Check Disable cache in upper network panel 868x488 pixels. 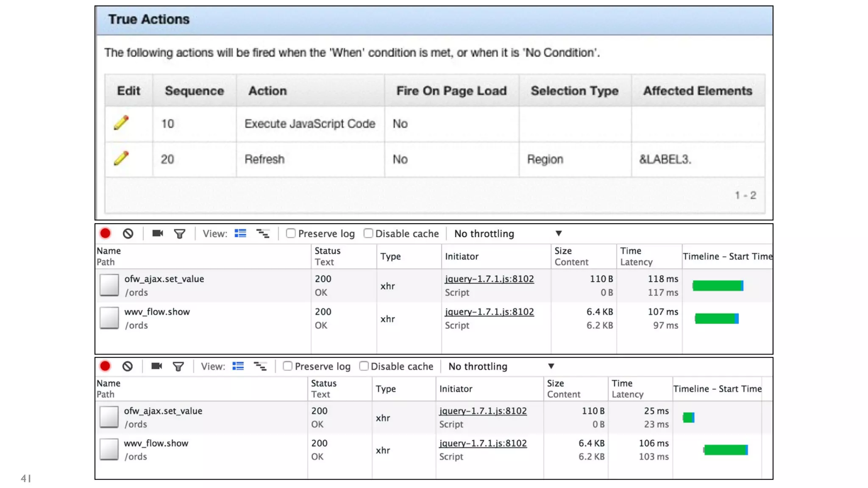coord(368,233)
